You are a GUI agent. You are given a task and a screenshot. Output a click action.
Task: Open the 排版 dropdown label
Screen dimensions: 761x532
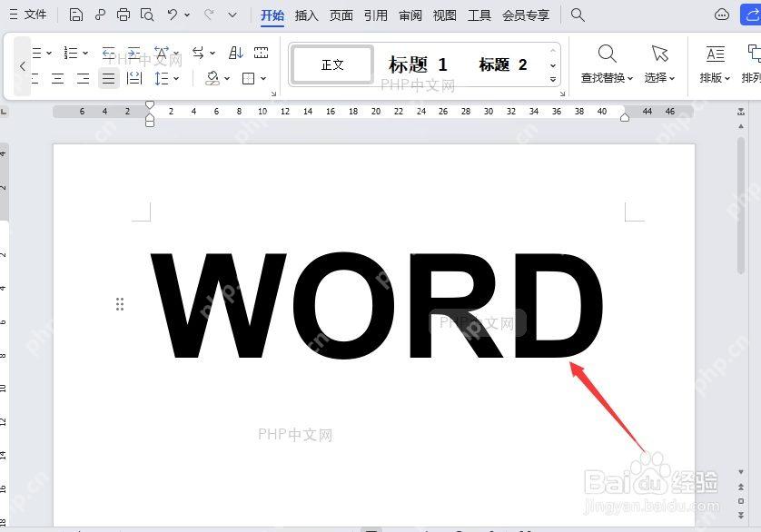715,78
